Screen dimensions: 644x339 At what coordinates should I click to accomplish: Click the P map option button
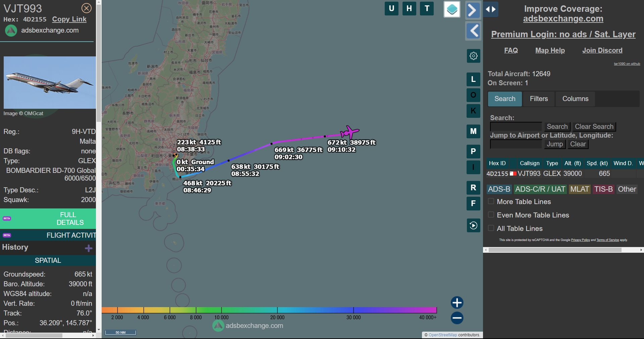(x=473, y=151)
